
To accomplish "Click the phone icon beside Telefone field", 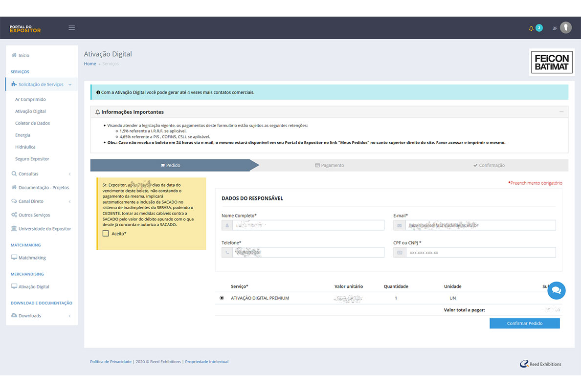I will 227,252.
